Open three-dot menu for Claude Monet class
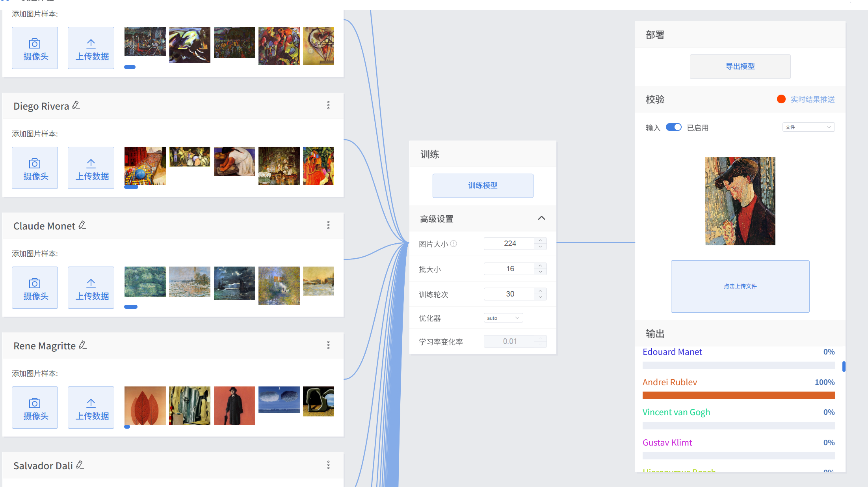 coord(328,225)
